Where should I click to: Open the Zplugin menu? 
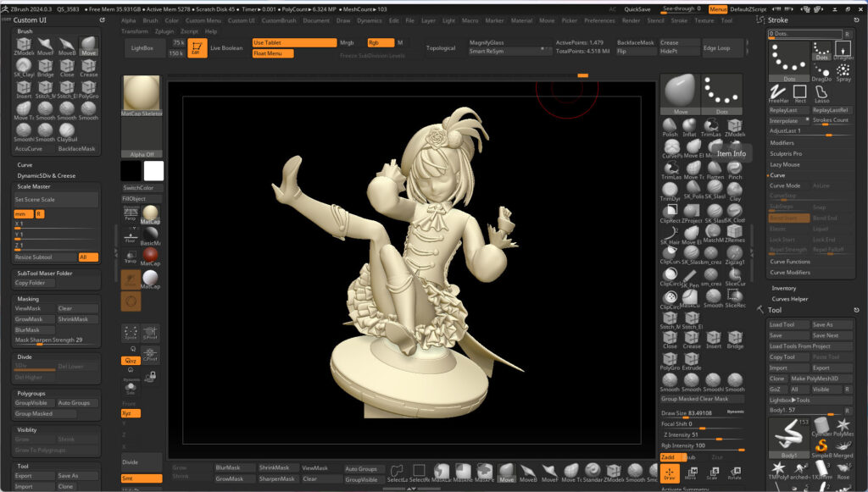(x=164, y=31)
